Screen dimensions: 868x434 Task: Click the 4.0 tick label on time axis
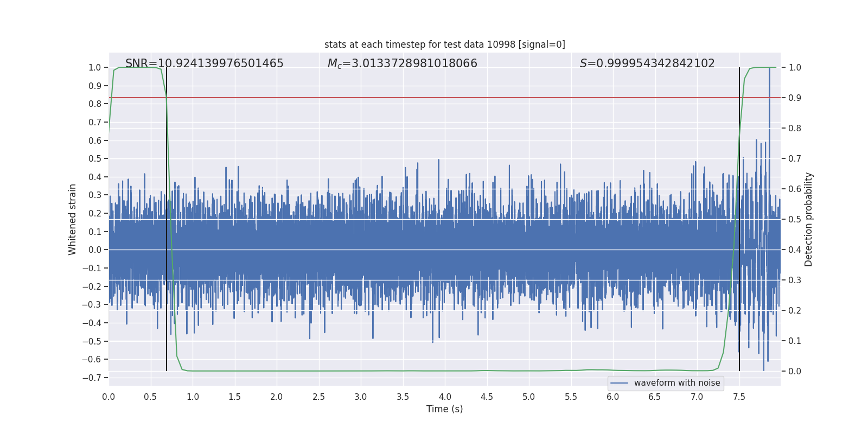[x=445, y=397]
